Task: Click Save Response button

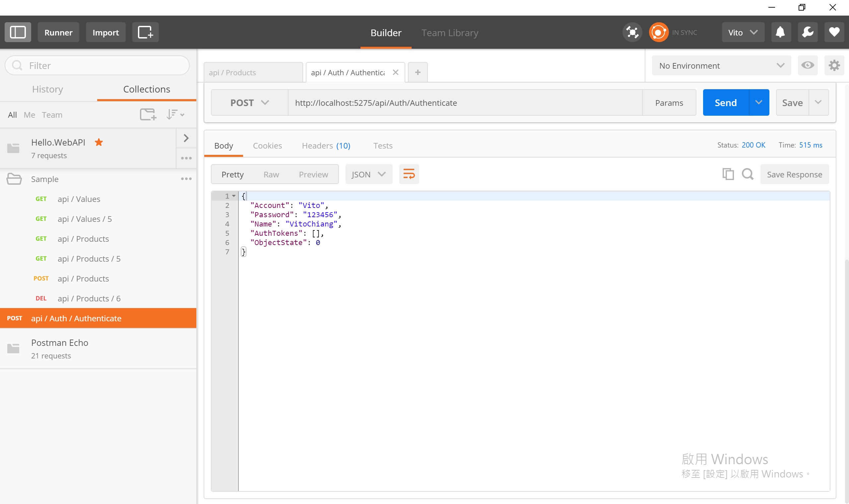Action: tap(794, 174)
